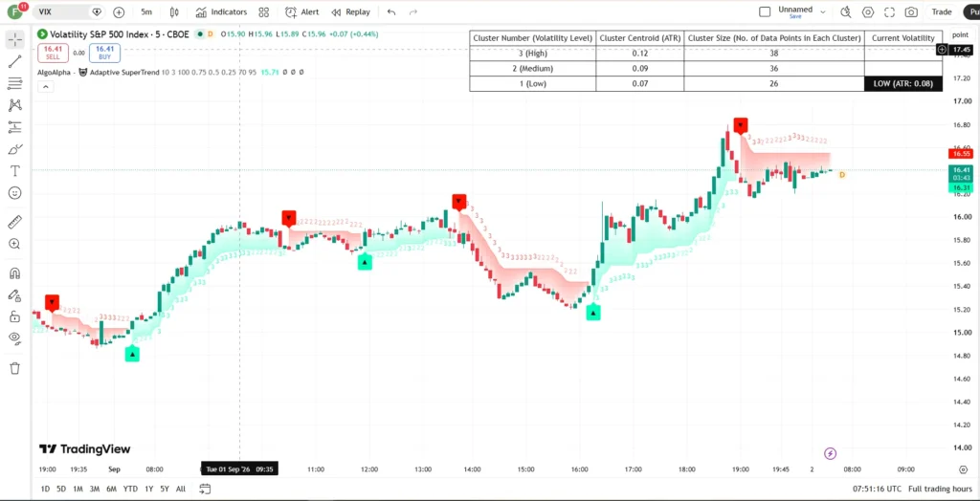Select the brush drawing tool

[x=15, y=149]
